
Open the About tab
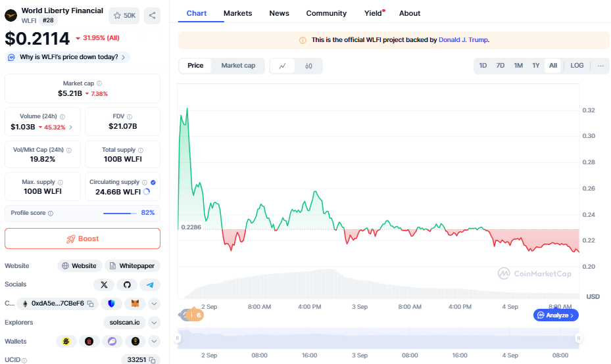410,13
